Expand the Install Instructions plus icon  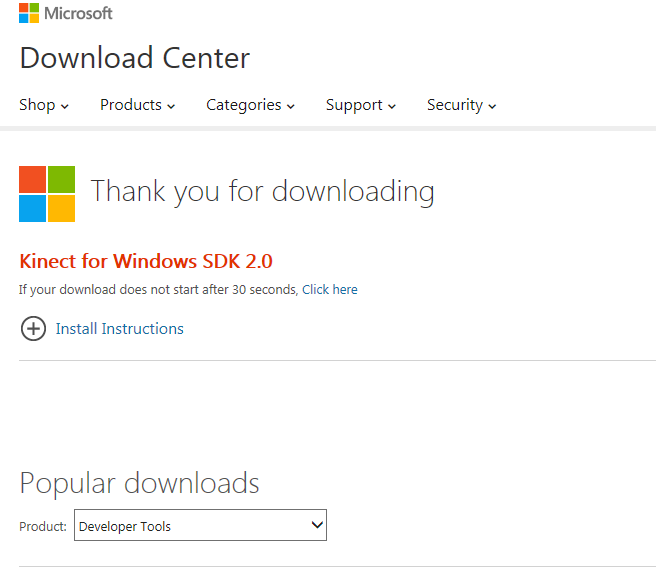pos(33,328)
